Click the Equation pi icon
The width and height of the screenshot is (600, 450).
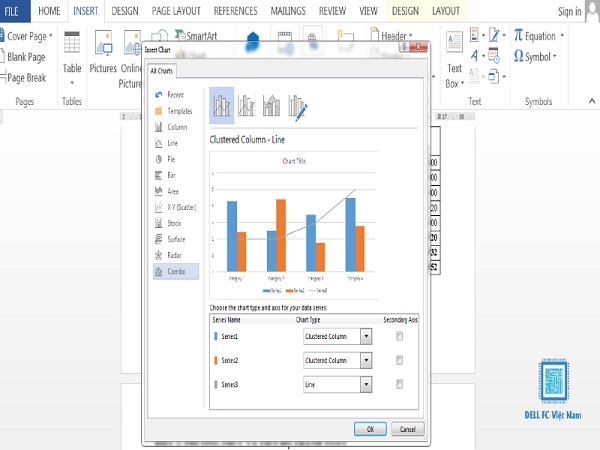[518, 36]
